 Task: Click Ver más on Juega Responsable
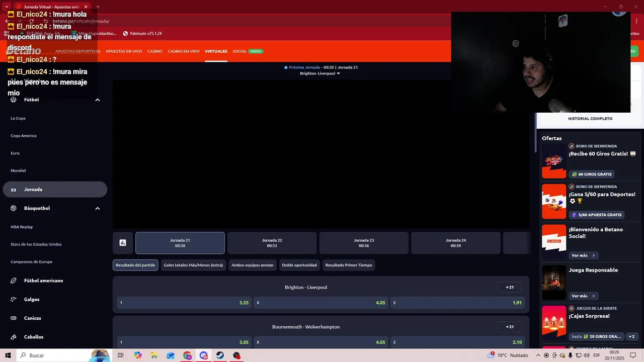[x=583, y=296]
